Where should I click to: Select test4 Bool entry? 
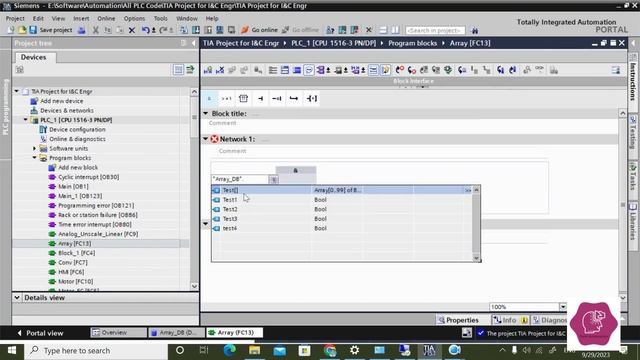[x=342, y=228]
